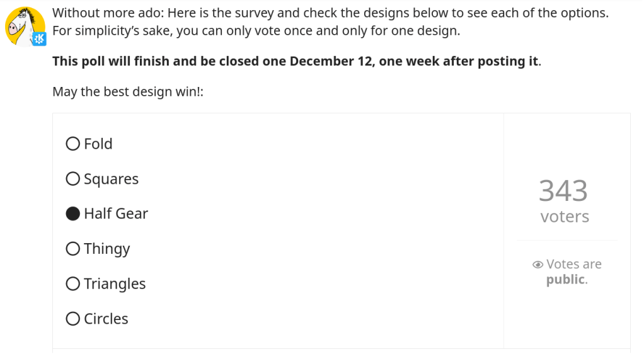
Task: Click the "Thingy" option label text
Action: pyautogui.click(x=107, y=249)
